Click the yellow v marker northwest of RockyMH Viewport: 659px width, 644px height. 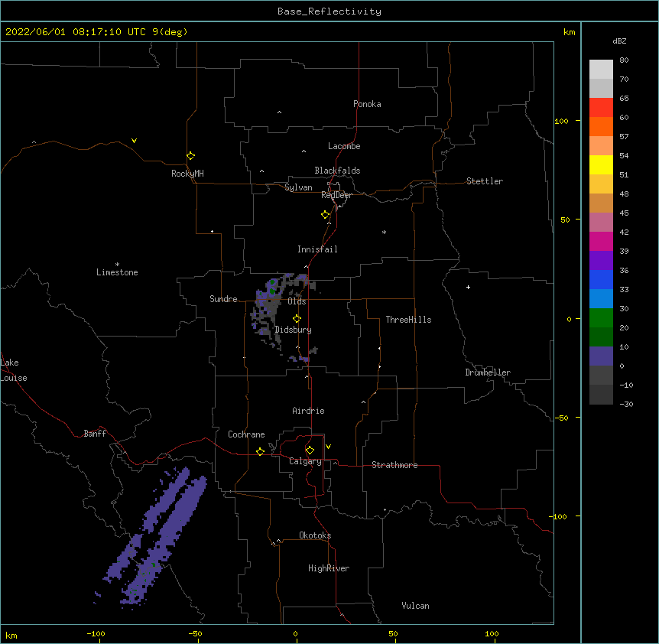point(134,141)
